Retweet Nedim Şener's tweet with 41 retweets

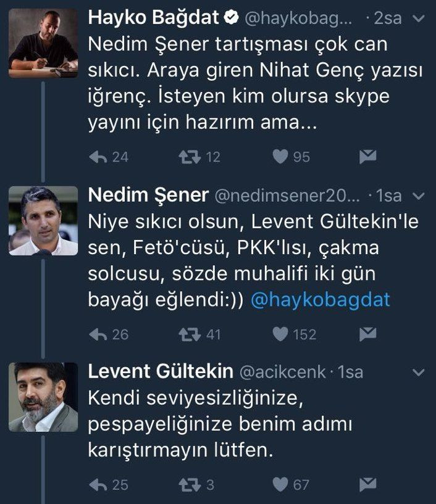190,334
